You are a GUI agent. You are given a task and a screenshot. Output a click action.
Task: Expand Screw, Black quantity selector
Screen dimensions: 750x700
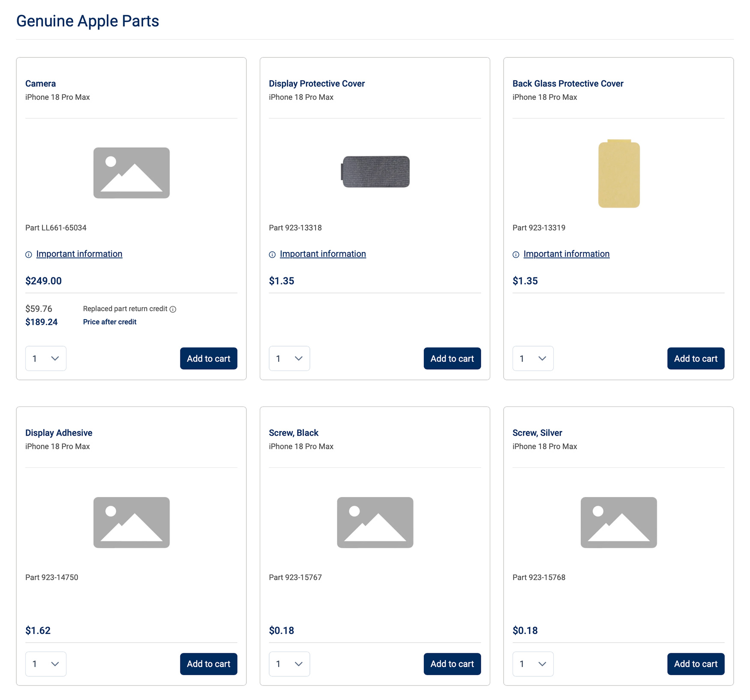pos(289,664)
